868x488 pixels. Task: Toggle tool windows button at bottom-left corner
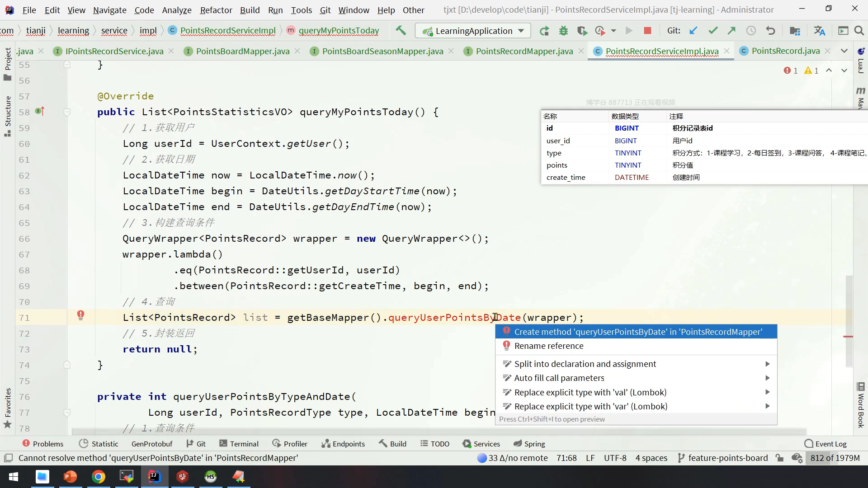click(x=8, y=458)
